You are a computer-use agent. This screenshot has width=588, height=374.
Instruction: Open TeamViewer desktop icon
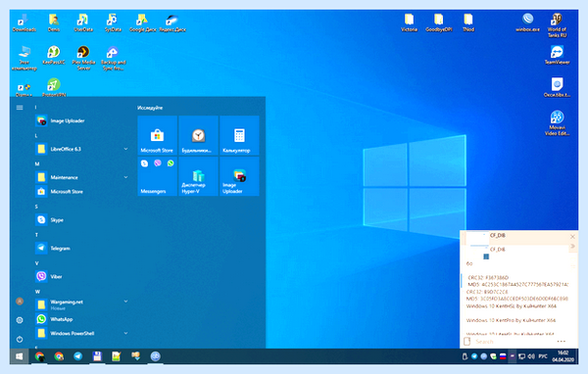click(557, 55)
